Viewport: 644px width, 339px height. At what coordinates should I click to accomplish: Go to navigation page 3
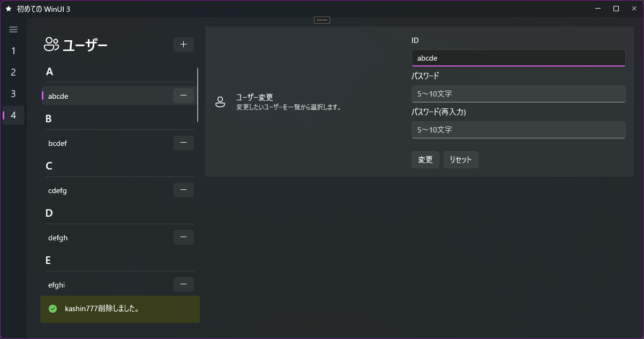[13, 94]
